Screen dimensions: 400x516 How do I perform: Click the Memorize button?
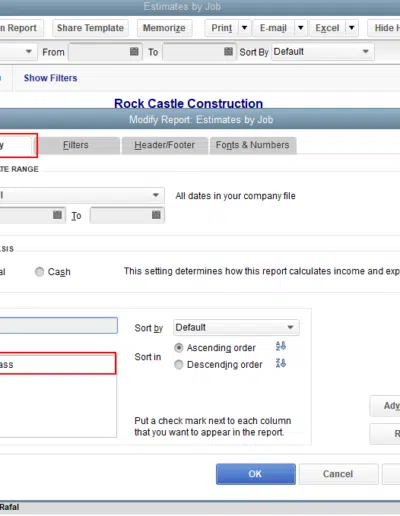[x=164, y=28]
